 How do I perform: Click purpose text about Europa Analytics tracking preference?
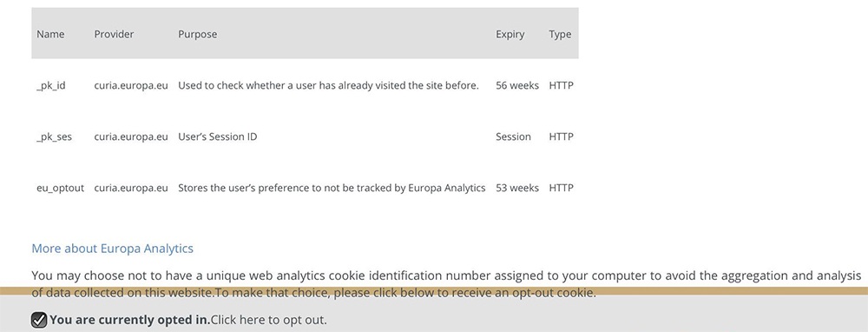pos(332,188)
